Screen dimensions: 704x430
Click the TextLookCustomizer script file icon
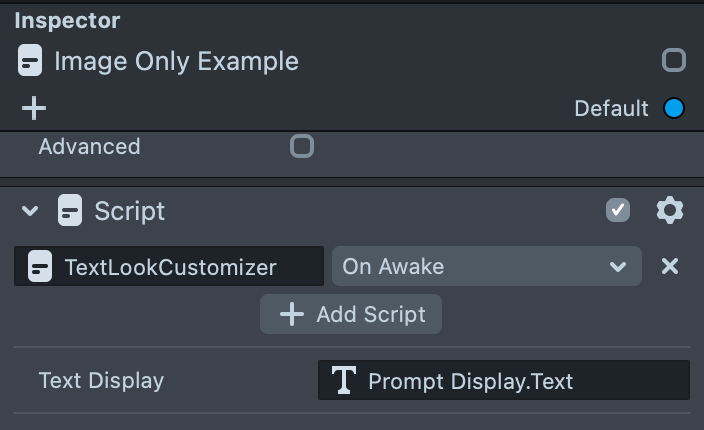click(40, 267)
